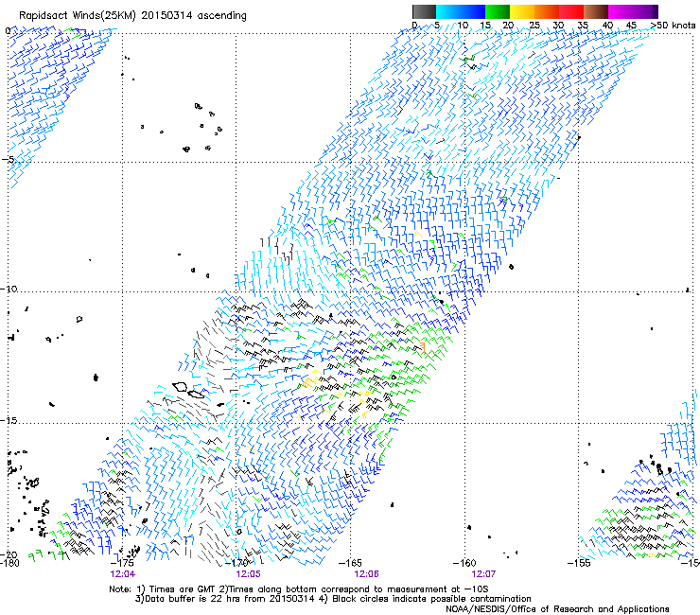This screenshot has height=615, width=700.
Task: Click the larger island outline near -172.5, -13.5
Action: [180, 387]
